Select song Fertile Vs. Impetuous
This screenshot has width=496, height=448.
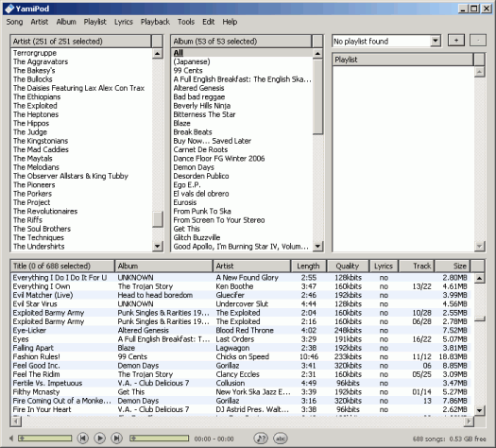point(241,383)
